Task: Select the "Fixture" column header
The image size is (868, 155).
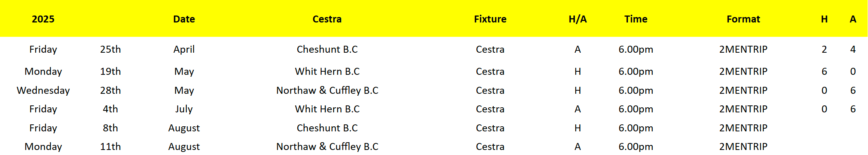Action: point(490,19)
